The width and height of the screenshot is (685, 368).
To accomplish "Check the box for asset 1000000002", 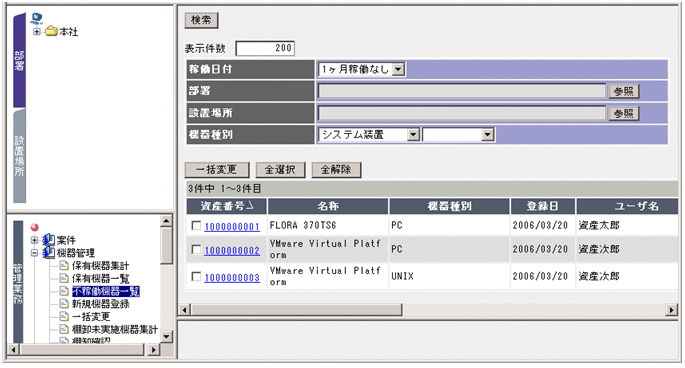I will 196,249.
